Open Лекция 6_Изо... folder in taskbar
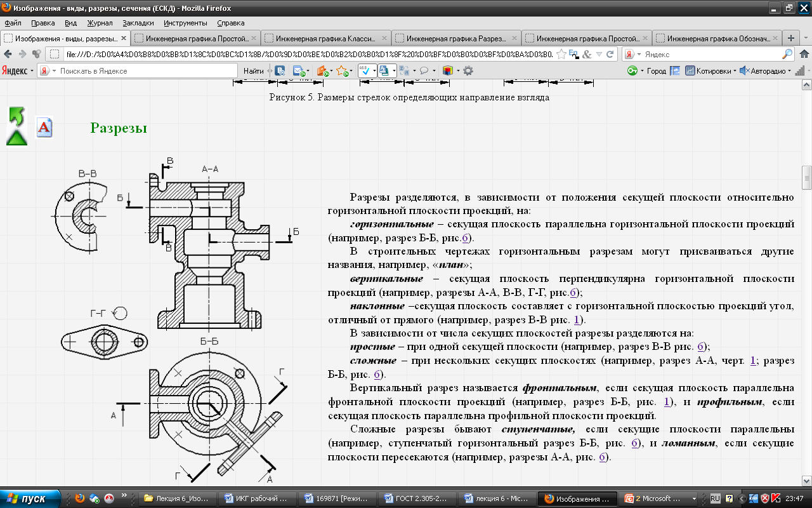This screenshot has height=508, width=812. click(x=178, y=498)
